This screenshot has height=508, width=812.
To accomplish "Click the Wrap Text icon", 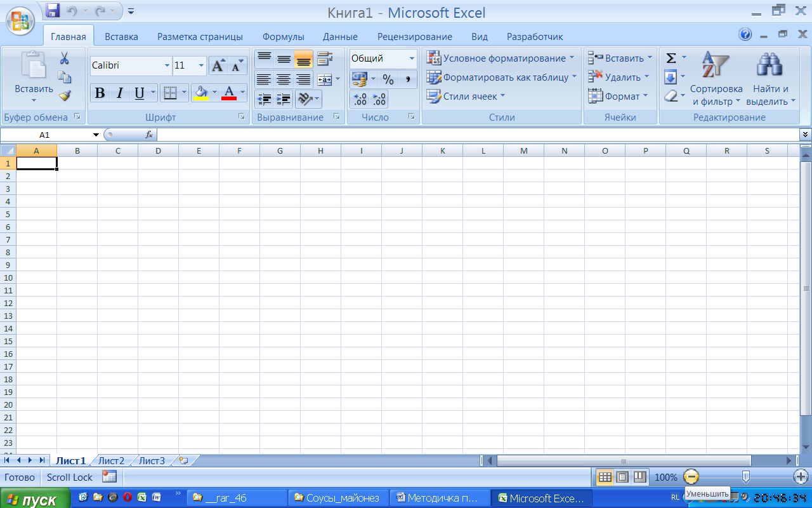I will click(325, 59).
